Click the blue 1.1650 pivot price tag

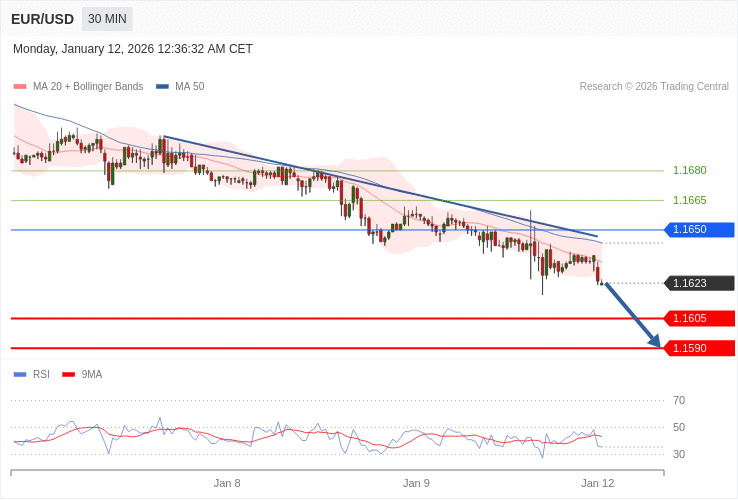[x=699, y=230]
